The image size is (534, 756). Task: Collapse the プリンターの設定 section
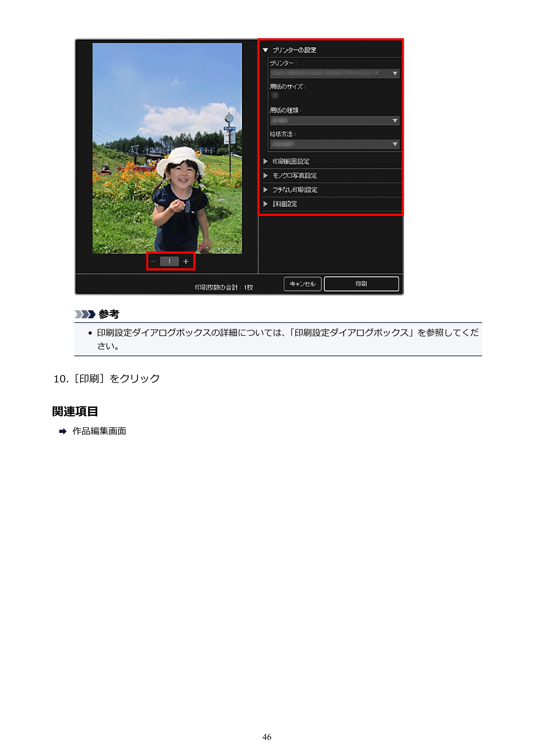pyautogui.click(x=265, y=51)
